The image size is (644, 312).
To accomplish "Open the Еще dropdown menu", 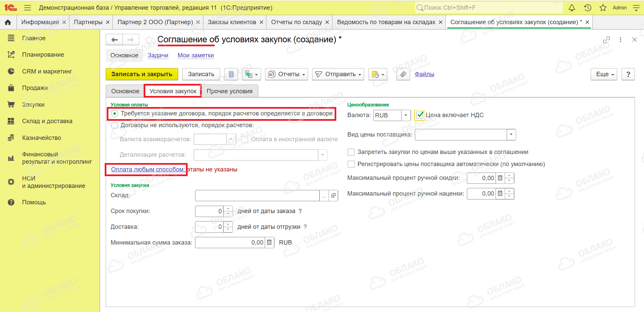I will (x=604, y=74).
